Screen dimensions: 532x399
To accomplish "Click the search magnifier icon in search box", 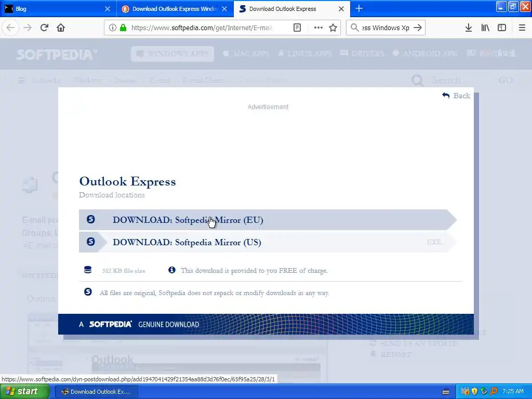I will (354, 28).
